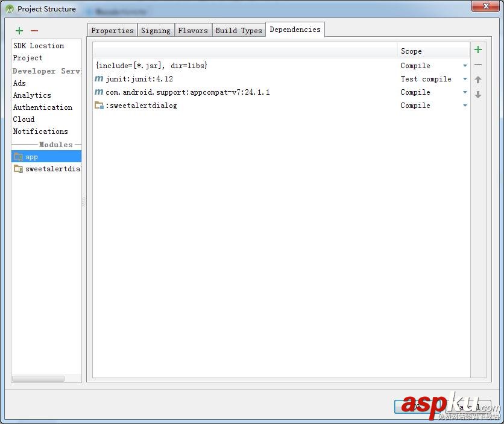Switch to the Signing tab
Screen dimensions: 504x424
tap(156, 30)
